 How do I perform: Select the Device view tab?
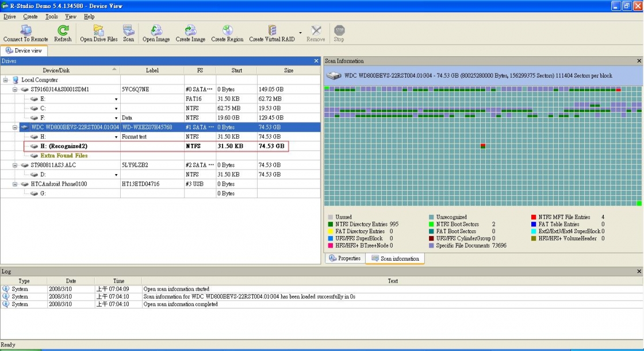pyautogui.click(x=24, y=51)
